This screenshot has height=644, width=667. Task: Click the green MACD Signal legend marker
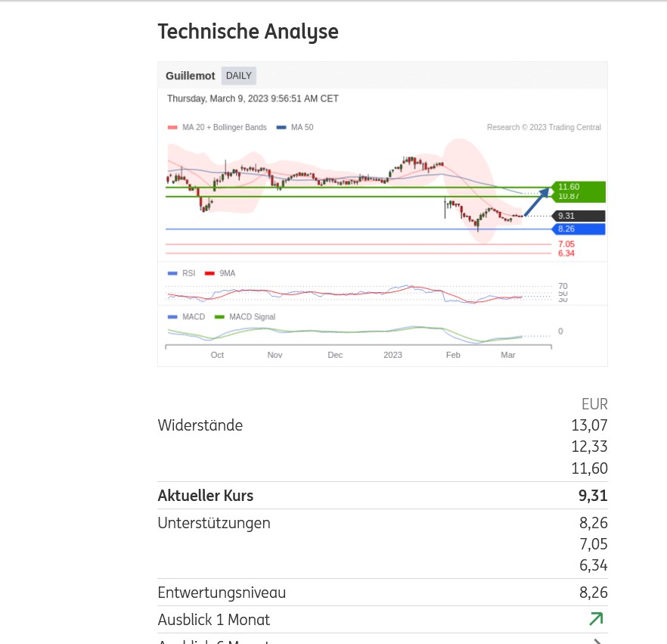pos(219,317)
